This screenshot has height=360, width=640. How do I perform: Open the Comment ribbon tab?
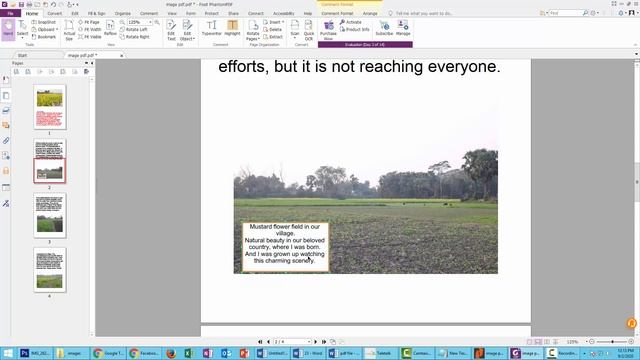(x=149, y=13)
